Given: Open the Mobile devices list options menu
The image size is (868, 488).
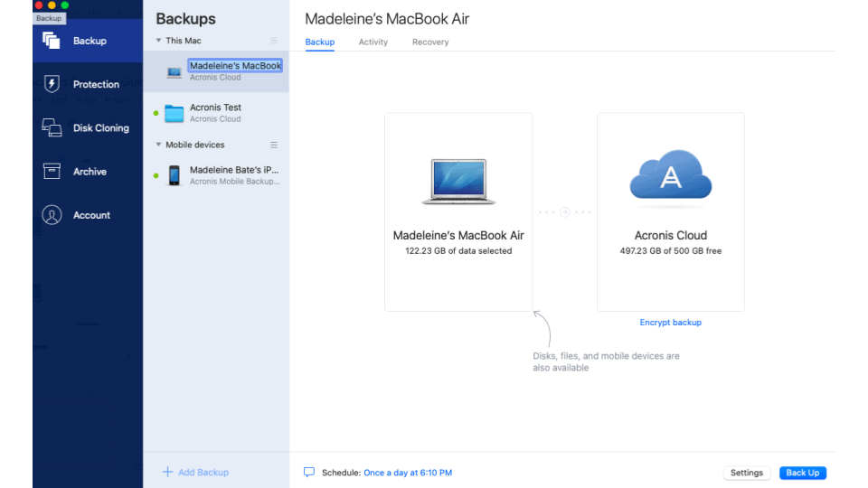Looking at the screenshot, I should coord(274,145).
